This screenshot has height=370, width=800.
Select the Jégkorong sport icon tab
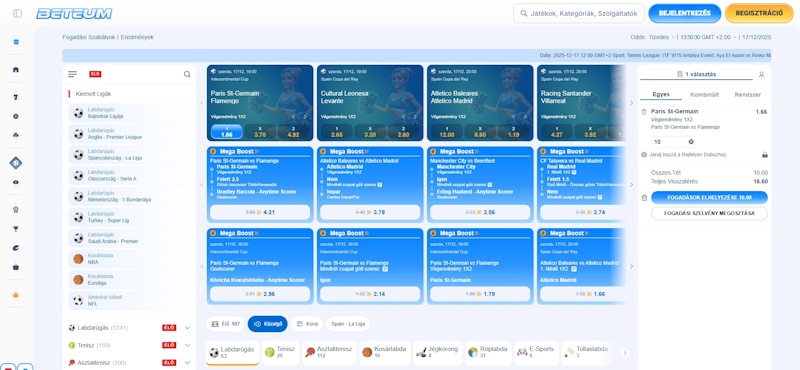[437, 352]
